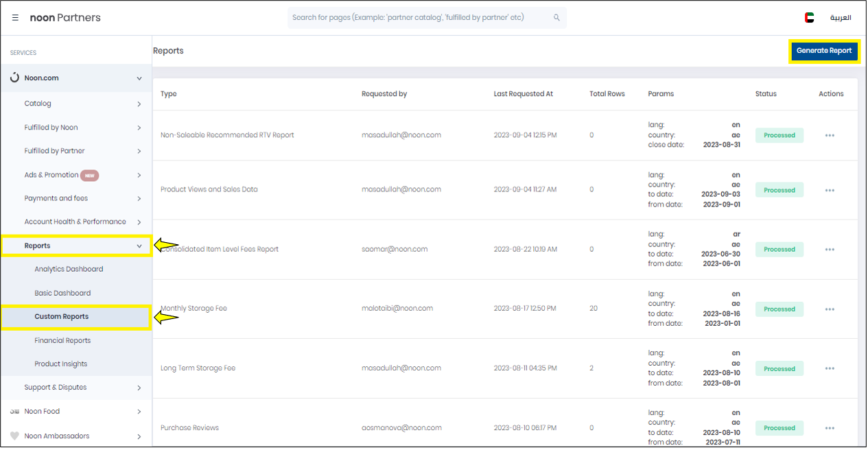Open the hamburger menu icon

(x=15, y=18)
